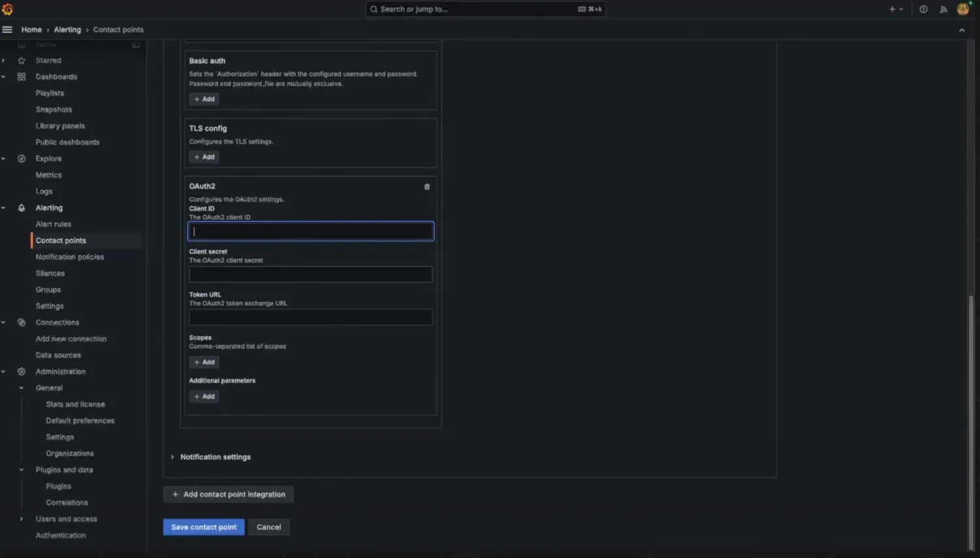This screenshot has height=558, width=980.
Task: Collapse the top bar with chevron icon
Action: click(962, 30)
